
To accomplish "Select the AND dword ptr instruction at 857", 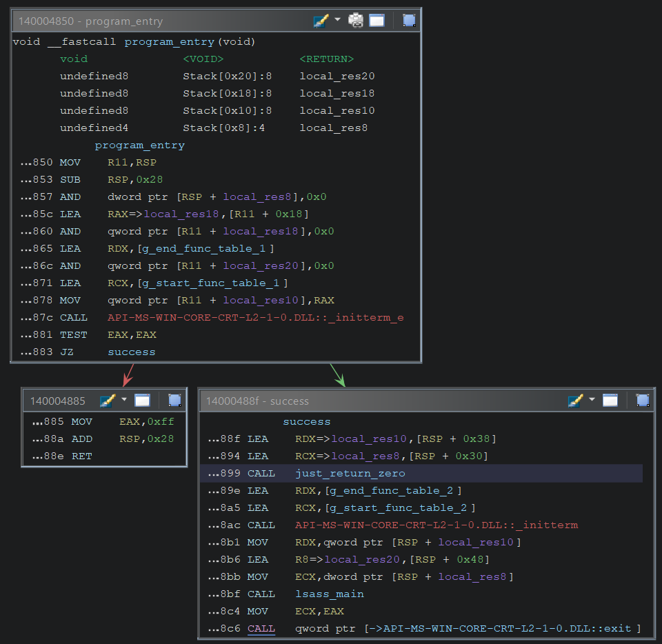I will pos(174,197).
